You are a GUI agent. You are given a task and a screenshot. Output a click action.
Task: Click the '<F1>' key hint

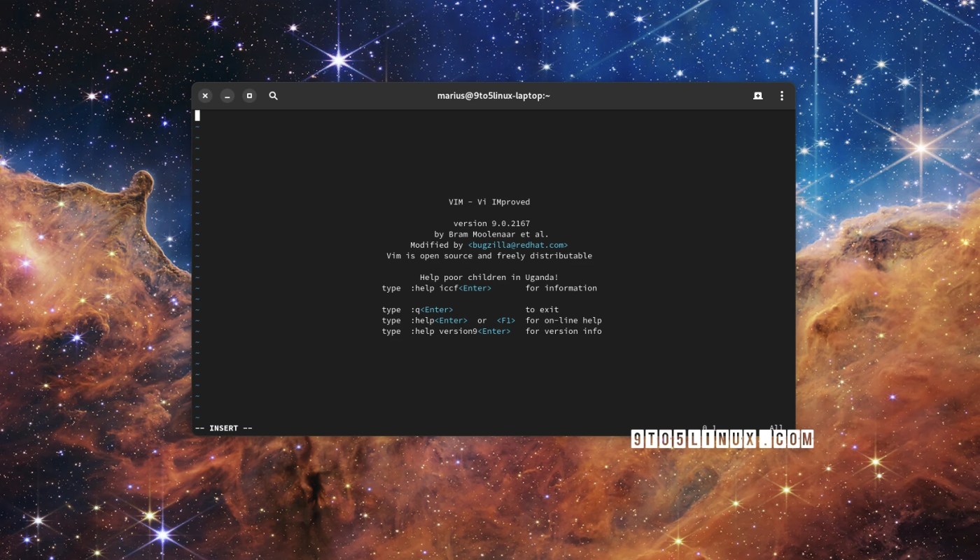(506, 321)
